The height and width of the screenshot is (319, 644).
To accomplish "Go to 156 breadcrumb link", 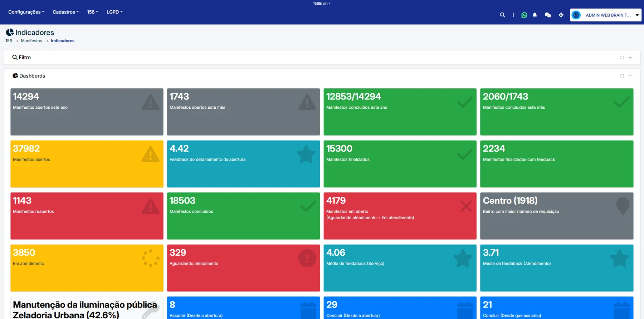I will point(9,41).
